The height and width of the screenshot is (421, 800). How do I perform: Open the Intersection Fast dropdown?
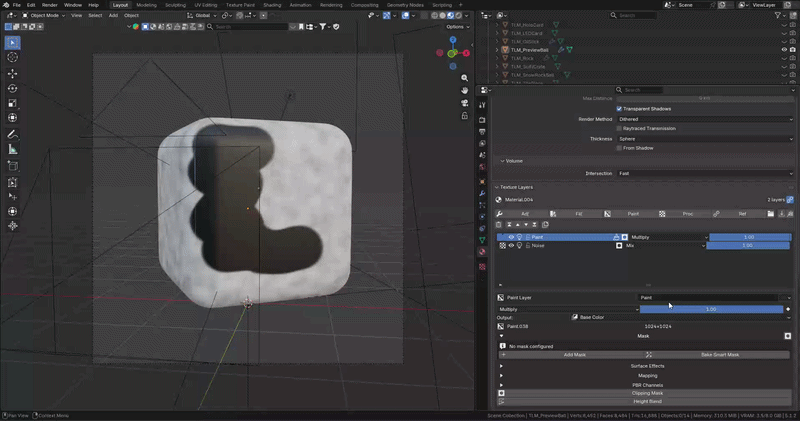tap(705, 174)
